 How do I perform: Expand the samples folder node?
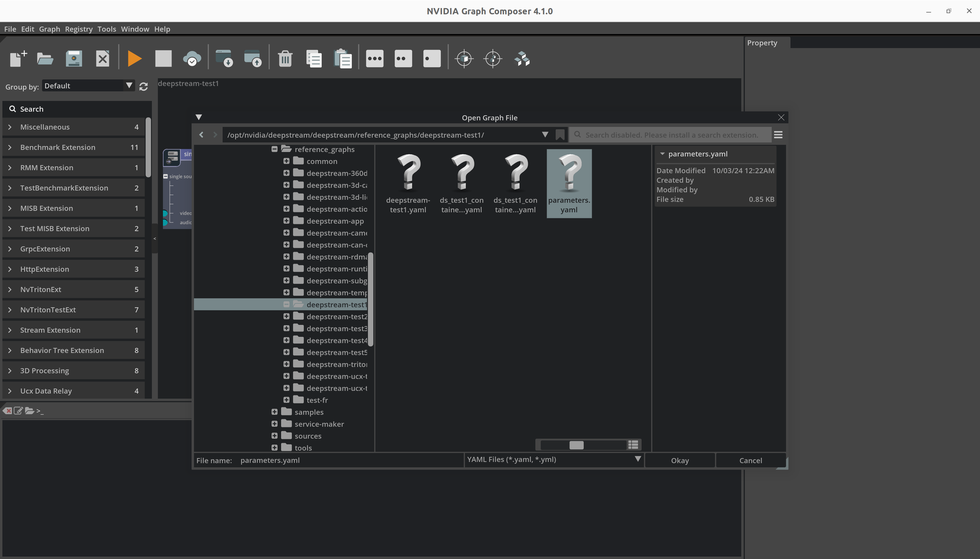click(x=275, y=412)
